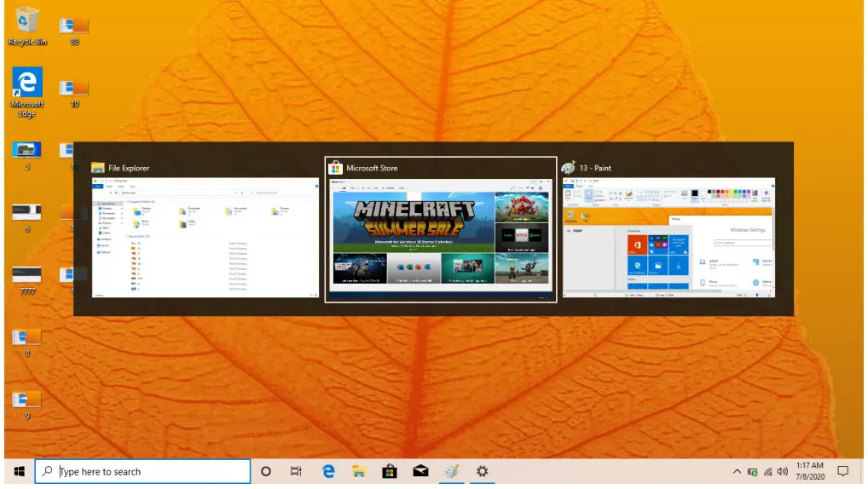
Task: Open the Wi-Fi network flyout
Action: [767, 472]
